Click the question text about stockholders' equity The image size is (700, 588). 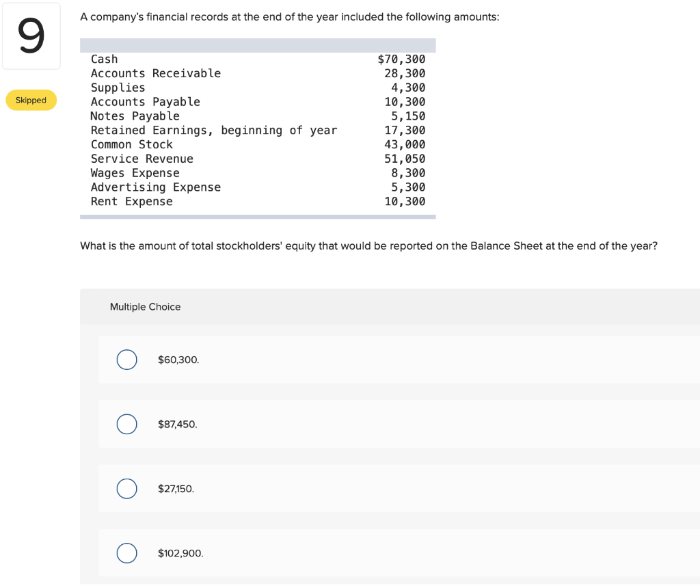coord(368,245)
